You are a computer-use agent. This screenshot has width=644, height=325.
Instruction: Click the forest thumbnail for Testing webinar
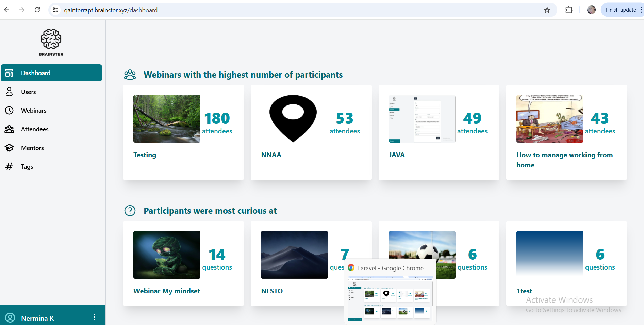point(167,118)
